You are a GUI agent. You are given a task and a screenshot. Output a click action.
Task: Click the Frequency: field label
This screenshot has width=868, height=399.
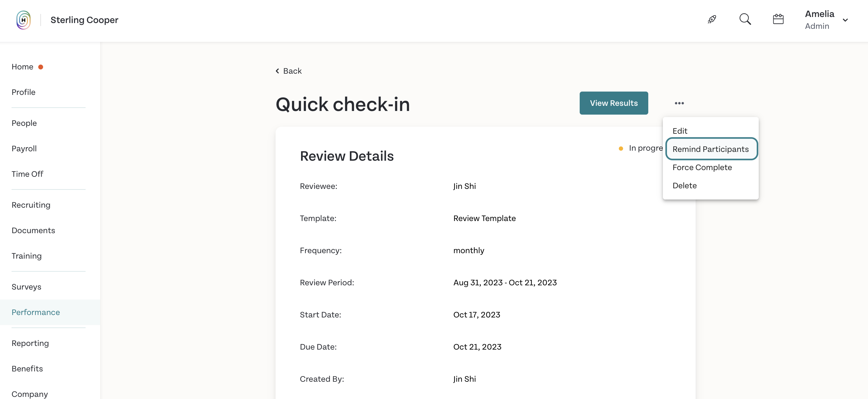pos(320,250)
